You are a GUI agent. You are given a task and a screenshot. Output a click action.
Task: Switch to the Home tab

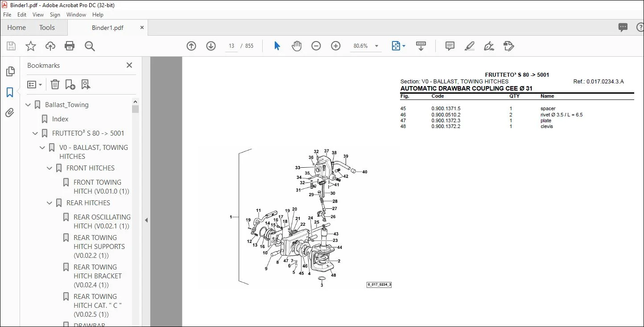[17, 28]
